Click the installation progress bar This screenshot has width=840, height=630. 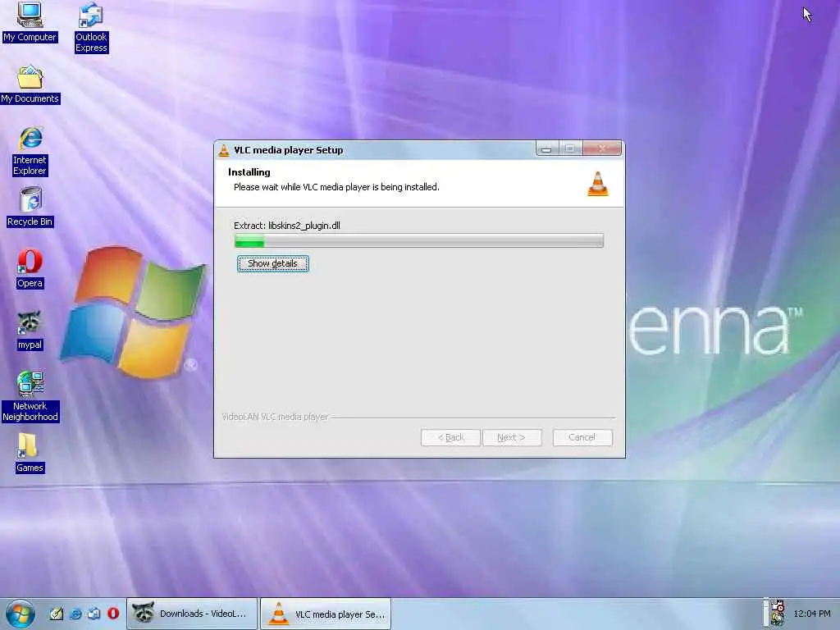pos(419,240)
